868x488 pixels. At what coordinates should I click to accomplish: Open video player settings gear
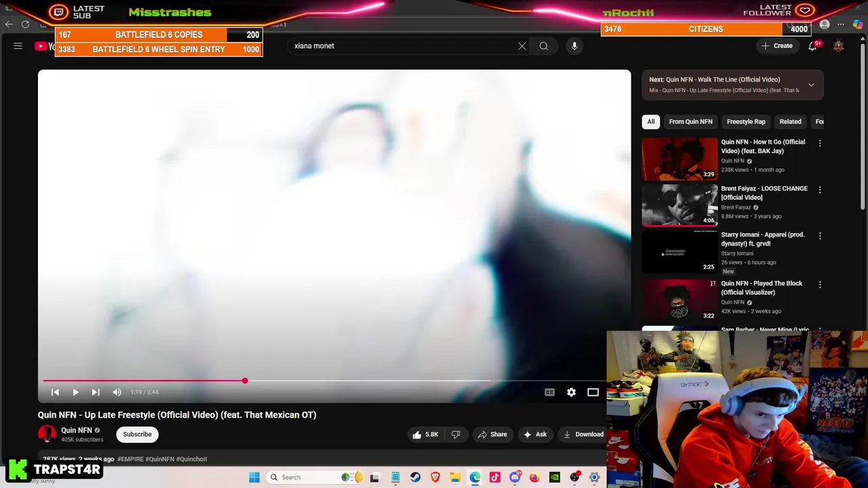(x=572, y=392)
